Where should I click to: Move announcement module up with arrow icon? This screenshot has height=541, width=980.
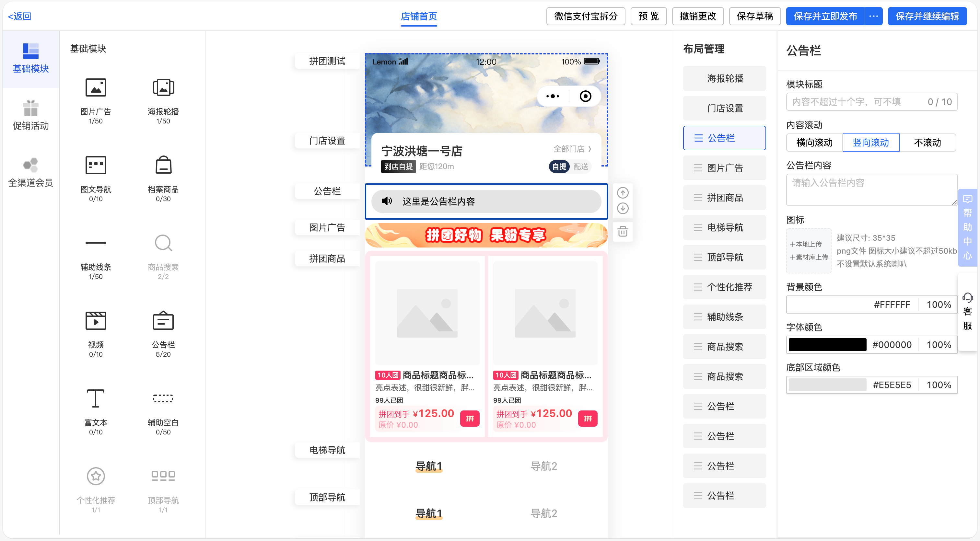pyautogui.click(x=623, y=193)
